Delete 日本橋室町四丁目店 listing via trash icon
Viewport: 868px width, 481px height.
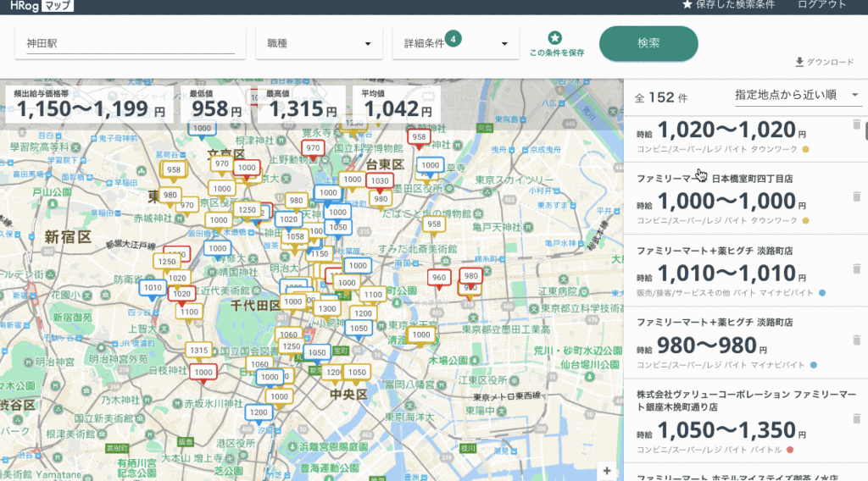[857, 196]
